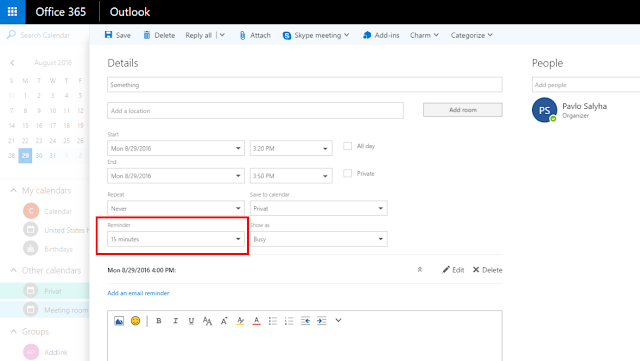Image resolution: width=640 pixels, height=361 pixels.
Task: Click the Outlook app title
Action: pyautogui.click(x=130, y=12)
